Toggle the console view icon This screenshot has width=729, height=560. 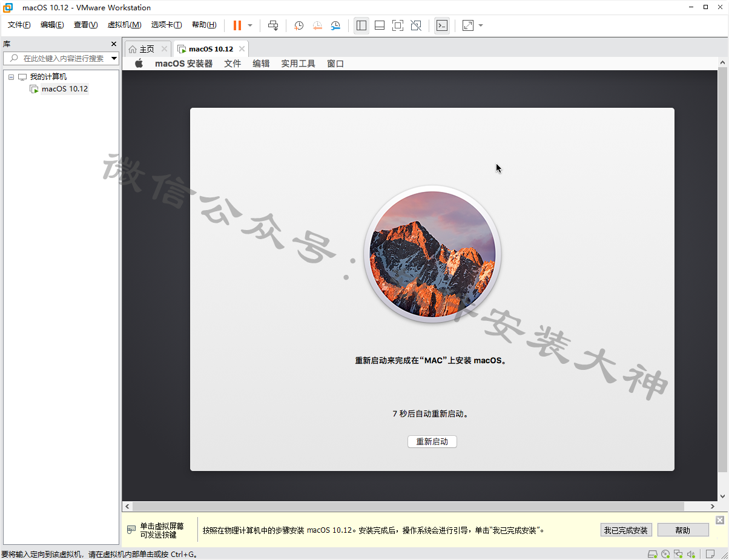point(442,25)
